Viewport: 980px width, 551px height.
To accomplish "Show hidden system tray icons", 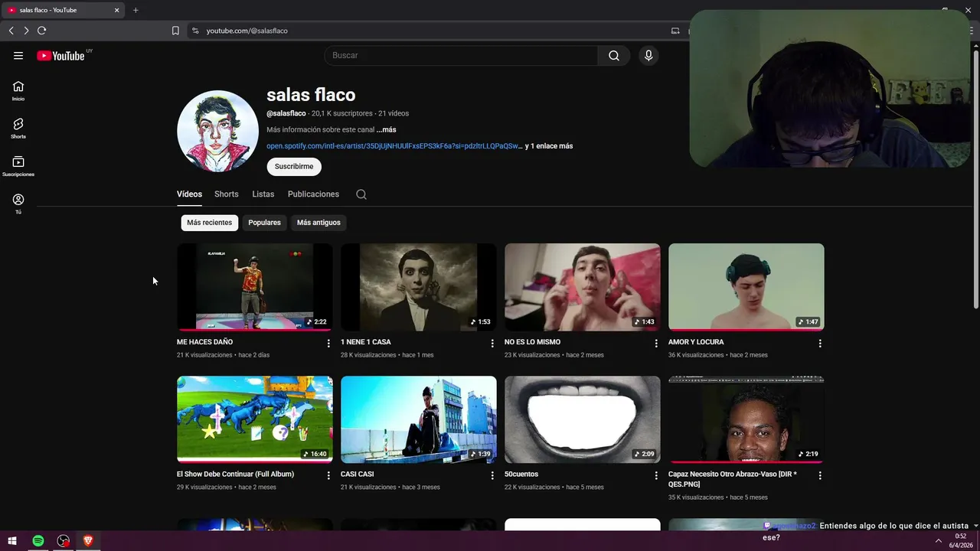I will (939, 541).
